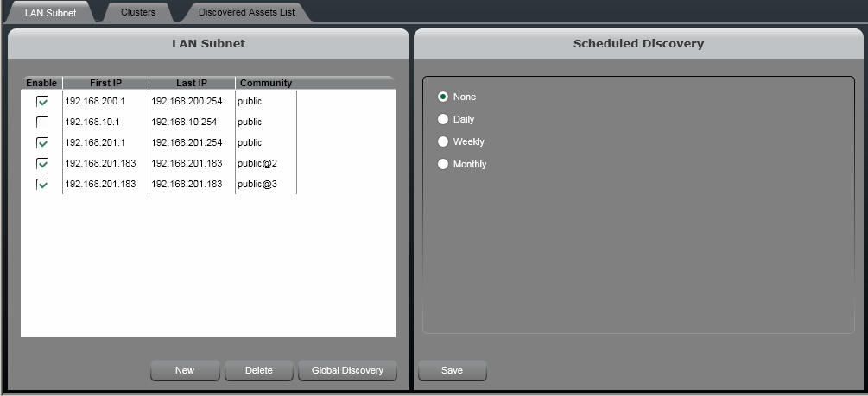The width and height of the screenshot is (868, 396).
Task: Enable the 192.168.10.1 subnet checkbox
Action: click(x=42, y=122)
